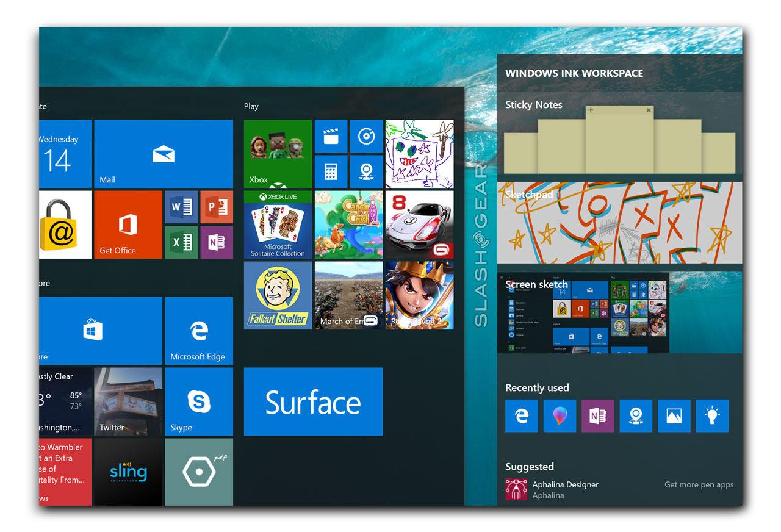Launch OneNote from the small Start tile
Image resolution: width=781 pixels, height=532 pixels.
coord(217,242)
